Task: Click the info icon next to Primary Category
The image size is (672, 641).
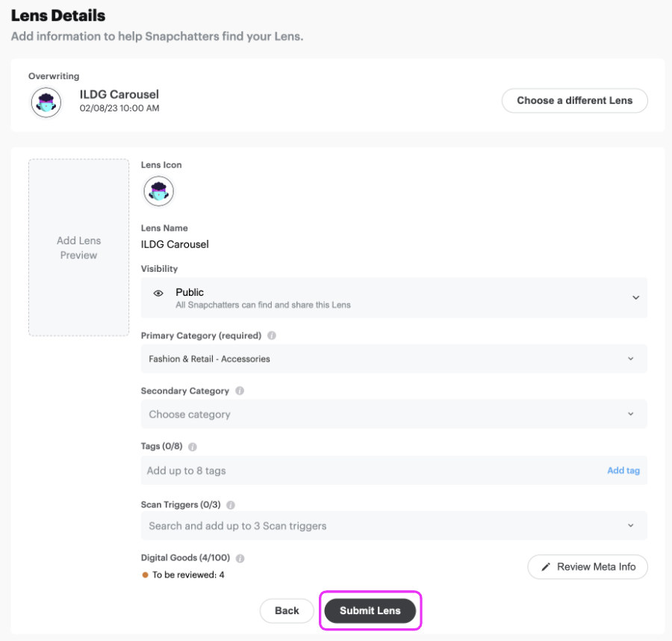Action: [x=272, y=335]
